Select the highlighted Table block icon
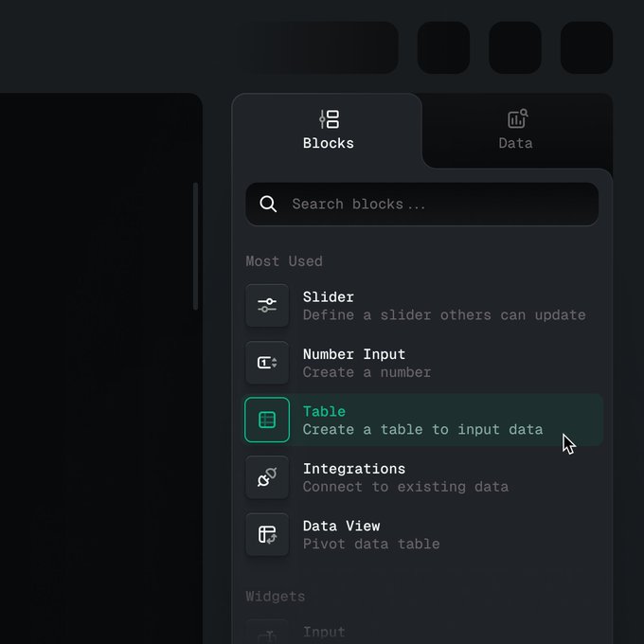The width and height of the screenshot is (644, 644). coord(267,420)
